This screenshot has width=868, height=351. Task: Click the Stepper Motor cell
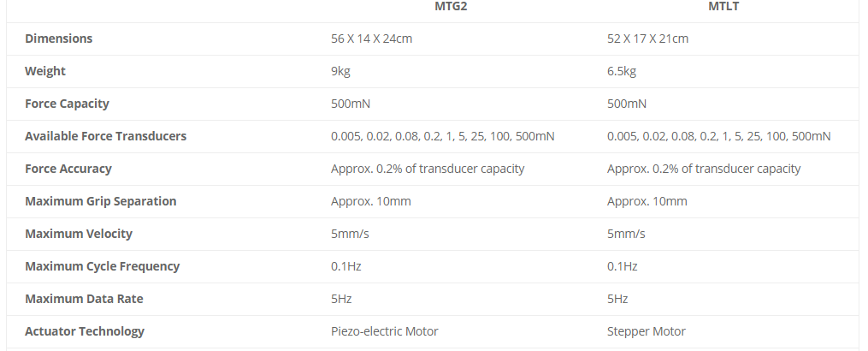(x=647, y=331)
